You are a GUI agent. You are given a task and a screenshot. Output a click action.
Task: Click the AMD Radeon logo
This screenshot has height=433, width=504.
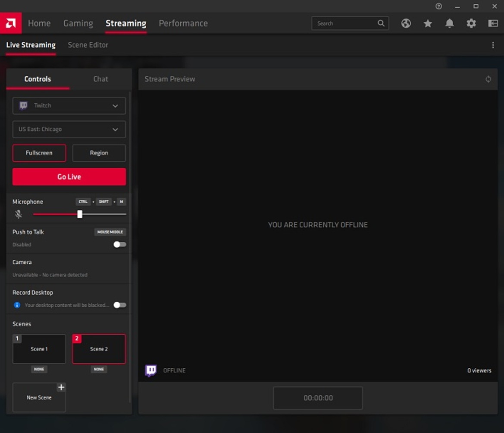tap(10, 22)
